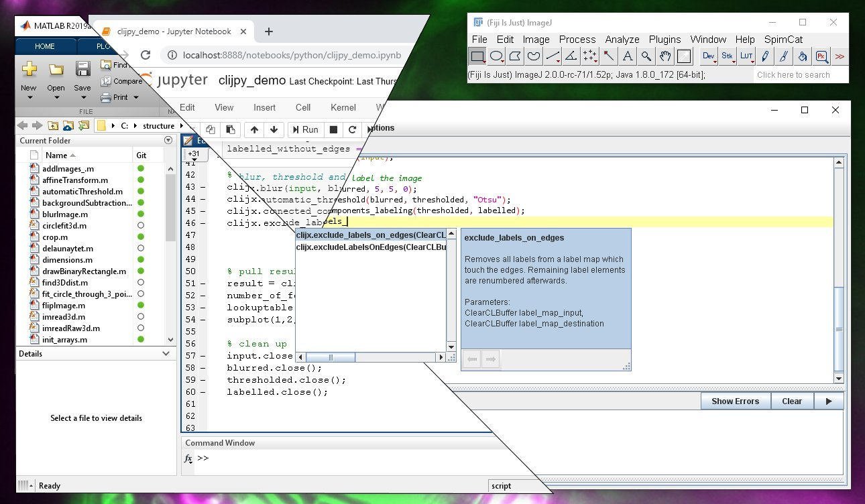Open the MATLAB New dropdown arrow

coord(29,98)
